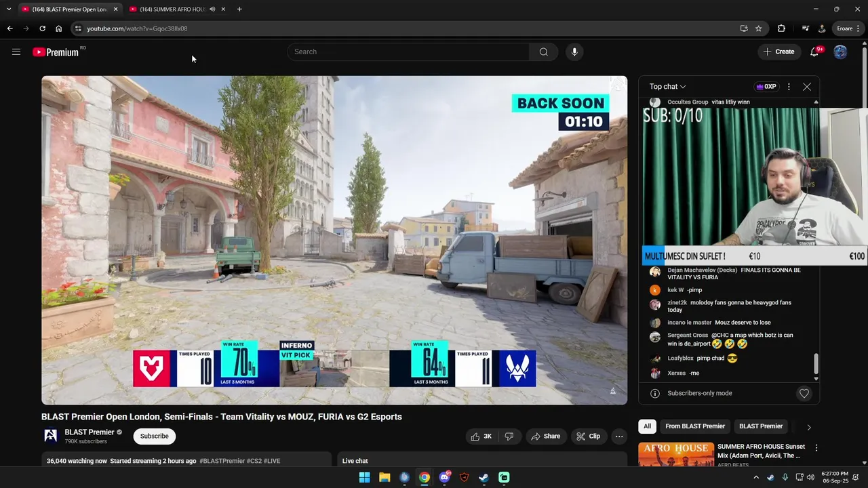The height and width of the screenshot is (488, 868).
Task: Click the taskbar clock and date
Action: (x=835, y=477)
